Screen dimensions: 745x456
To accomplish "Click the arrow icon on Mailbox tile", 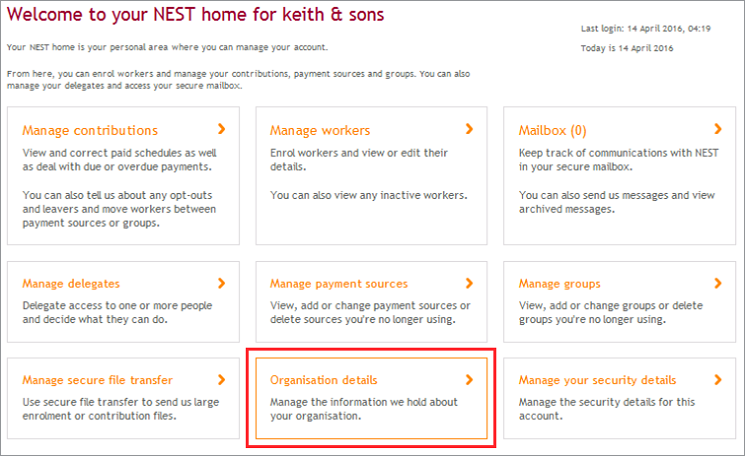I will [718, 130].
